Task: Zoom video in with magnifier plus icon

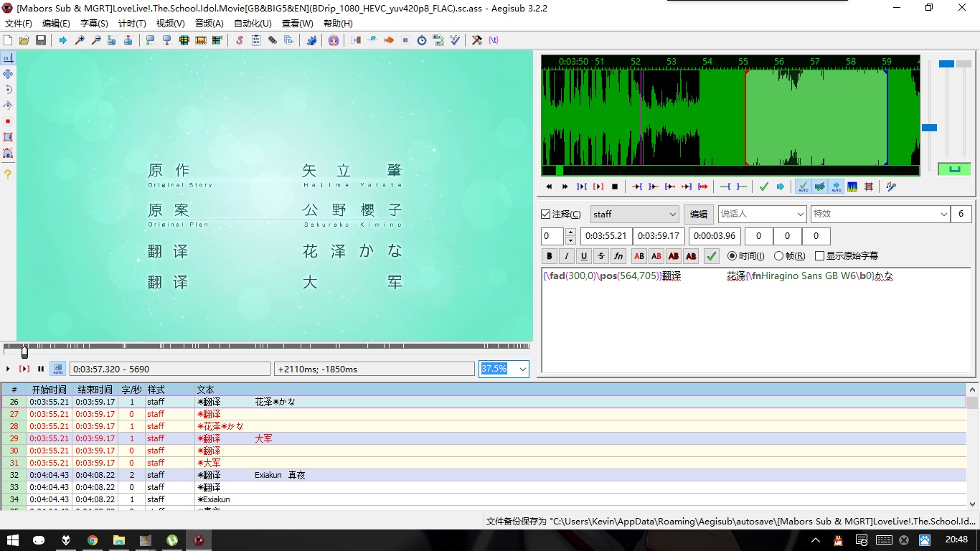Action: pos(80,40)
